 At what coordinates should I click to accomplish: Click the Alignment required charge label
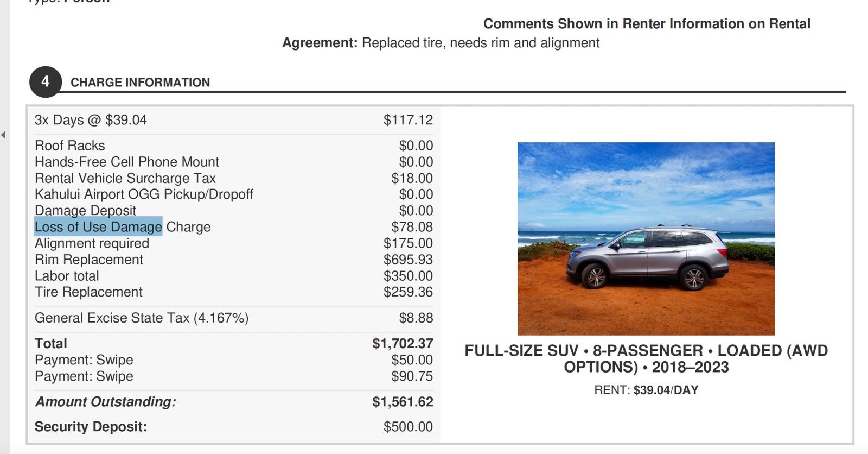92,243
